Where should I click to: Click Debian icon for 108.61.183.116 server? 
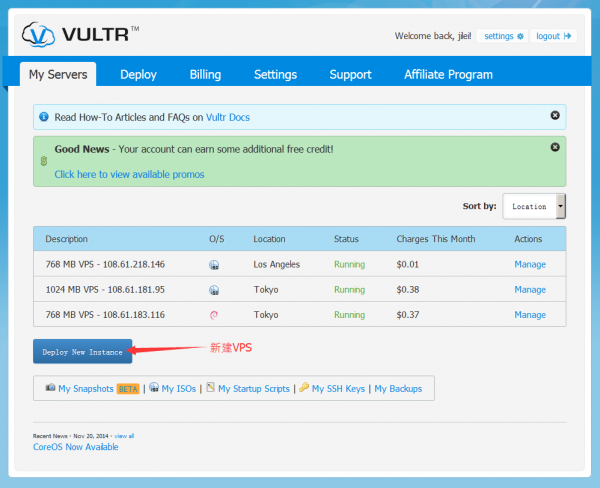click(214, 315)
